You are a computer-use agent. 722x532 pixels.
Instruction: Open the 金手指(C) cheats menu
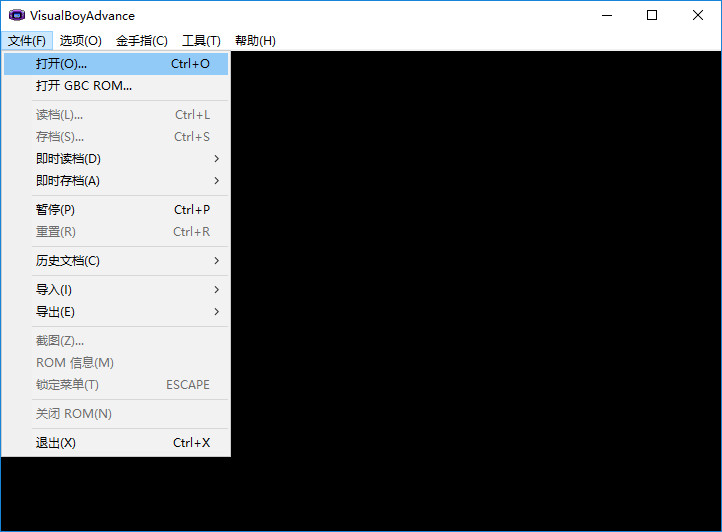pos(142,41)
